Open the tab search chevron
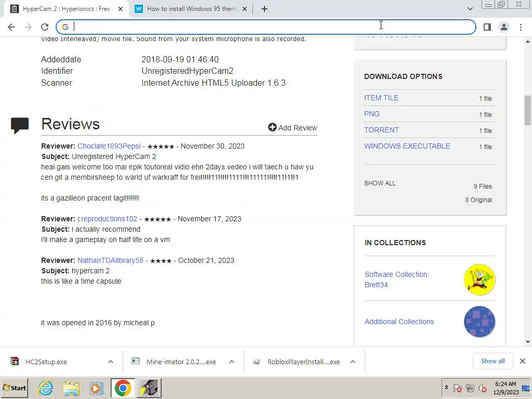 pos(470,9)
